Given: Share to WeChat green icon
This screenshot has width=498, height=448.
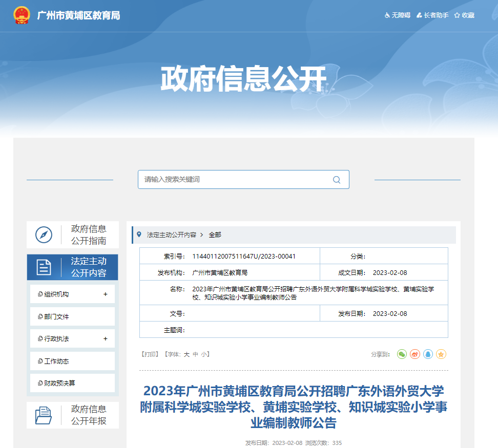Looking at the screenshot, I should pos(402,354).
